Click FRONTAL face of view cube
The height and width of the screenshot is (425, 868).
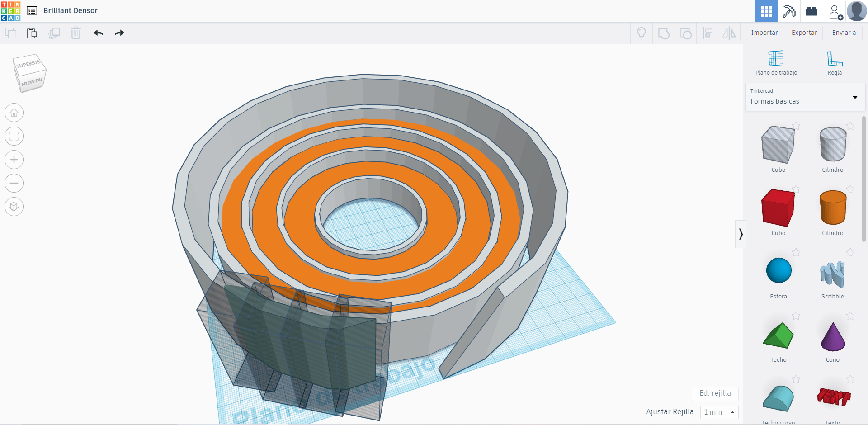coord(32,82)
